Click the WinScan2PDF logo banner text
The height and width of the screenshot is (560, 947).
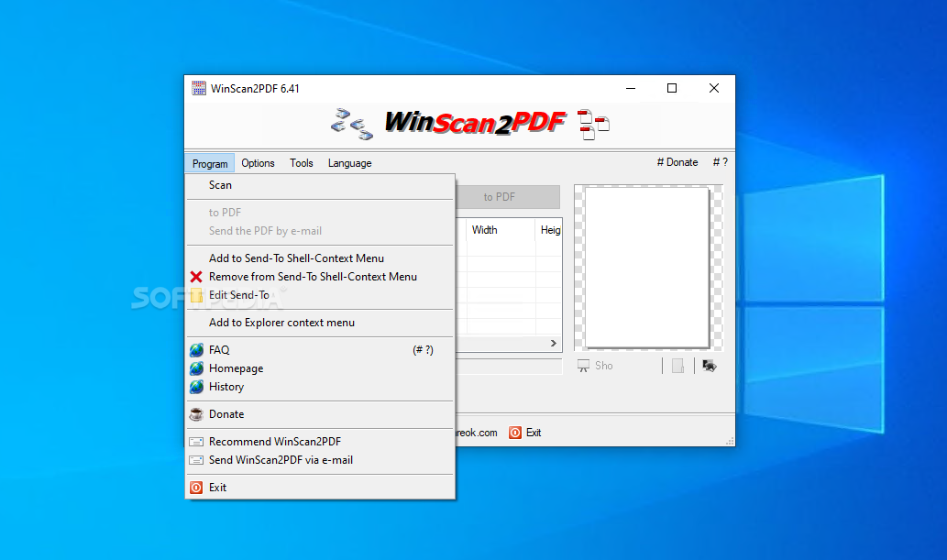click(x=475, y=123)
